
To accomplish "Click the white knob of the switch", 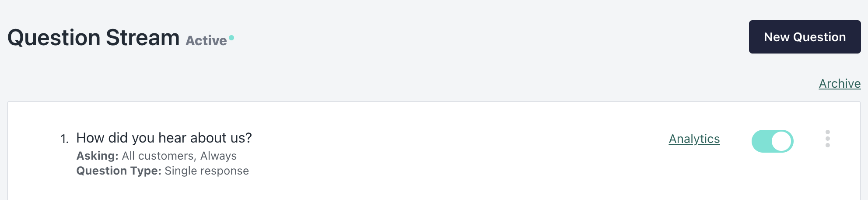I will [782, 141].
